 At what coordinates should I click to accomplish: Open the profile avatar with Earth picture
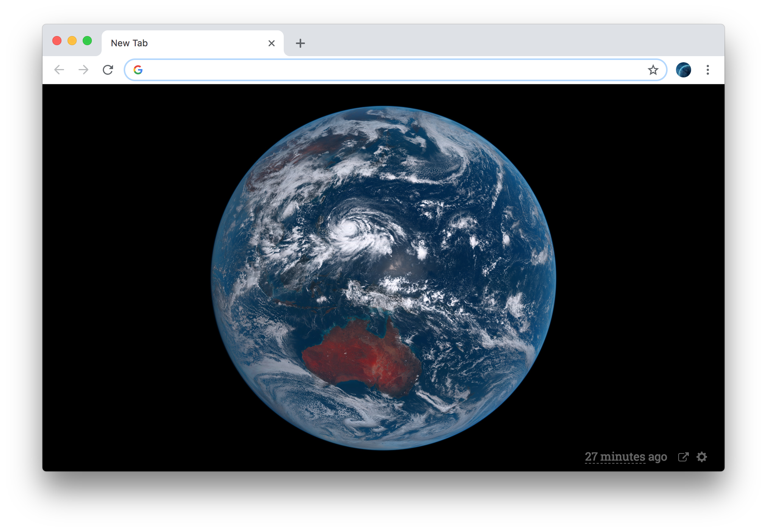click(683, 70)
